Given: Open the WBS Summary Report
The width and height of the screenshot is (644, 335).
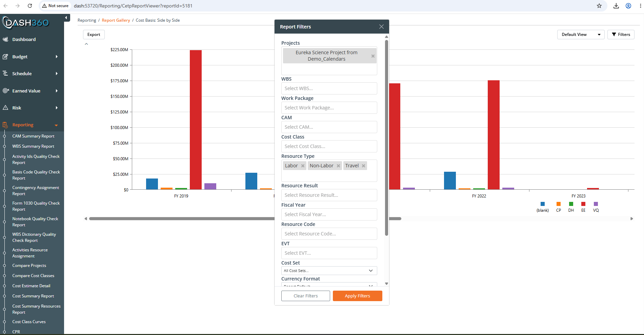Looking at the screenshot, I should [33, 146].
